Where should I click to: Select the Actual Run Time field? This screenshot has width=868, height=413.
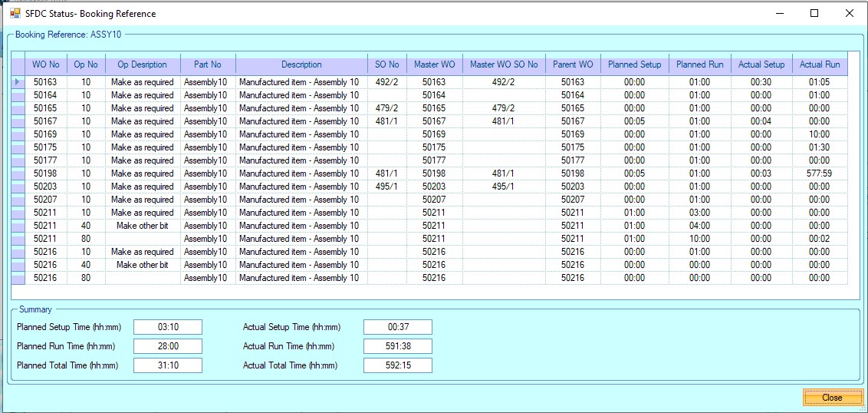[x=398, y=346]
